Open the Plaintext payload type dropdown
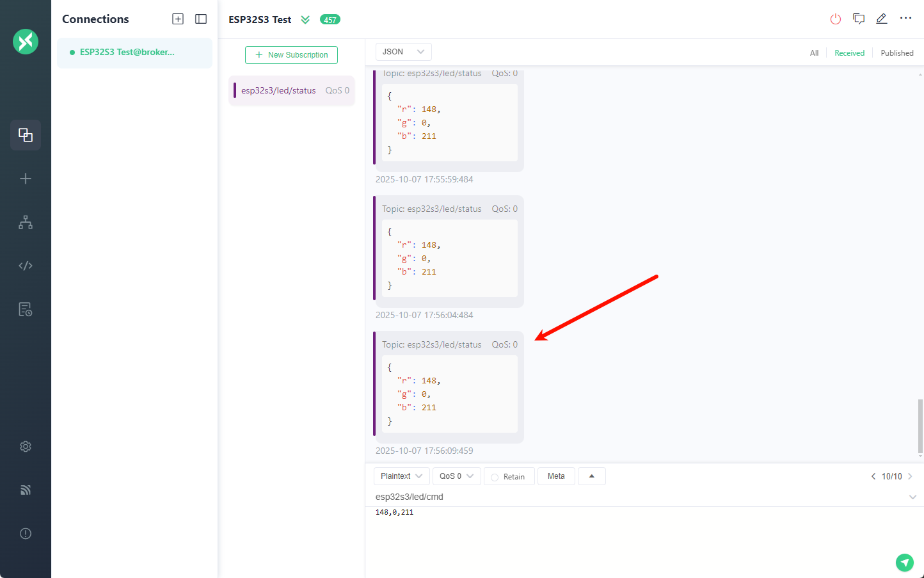Viewport: 924px width, 578px height. [x=401, y=476]
